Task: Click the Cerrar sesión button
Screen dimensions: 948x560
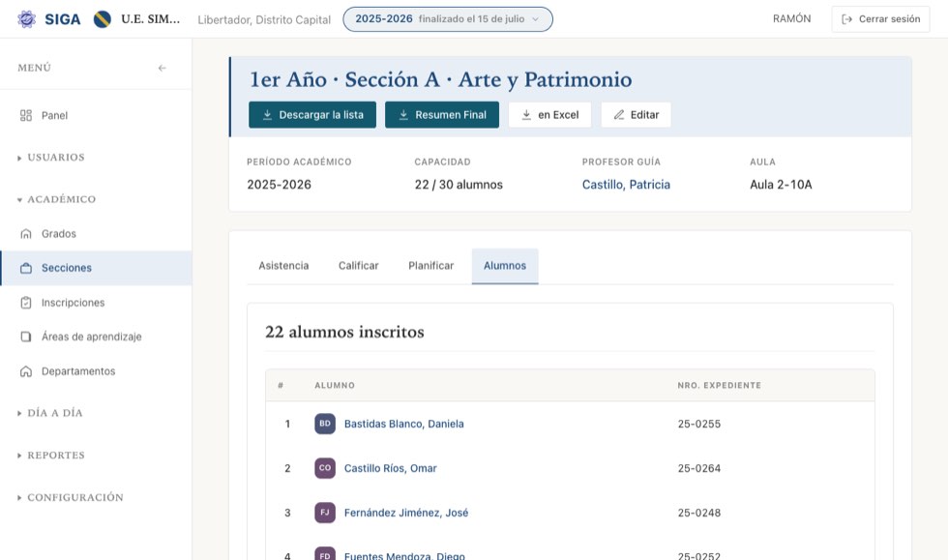Action: tap(881, 19)
